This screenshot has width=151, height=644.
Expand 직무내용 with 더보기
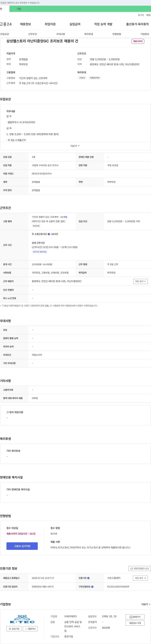click(75, 146)
